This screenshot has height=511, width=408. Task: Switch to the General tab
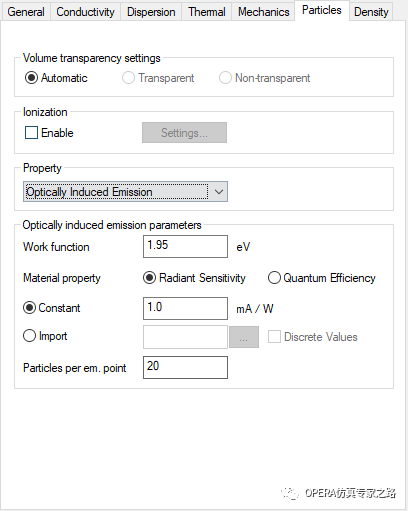click(26, 12)
